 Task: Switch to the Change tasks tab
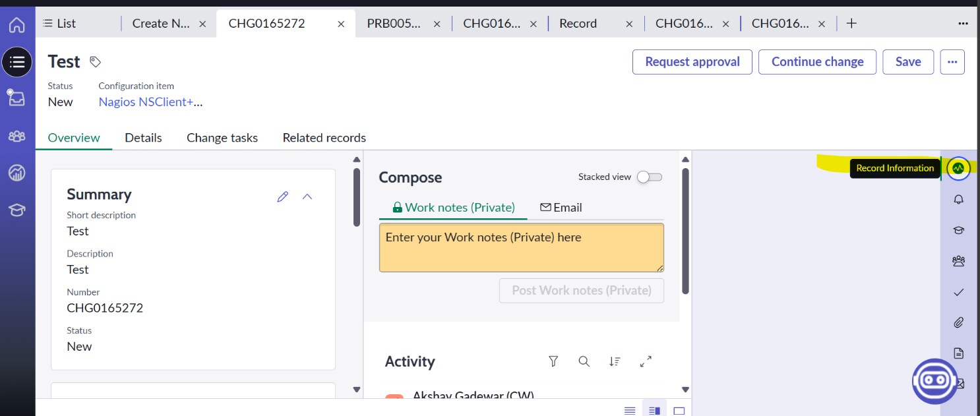tap(222, 138)
